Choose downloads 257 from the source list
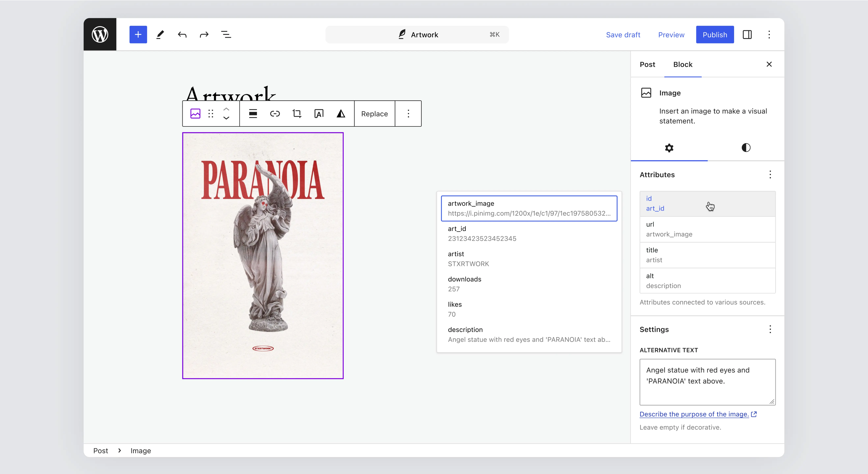Screen dimensions: 868x474 [529, 284]
